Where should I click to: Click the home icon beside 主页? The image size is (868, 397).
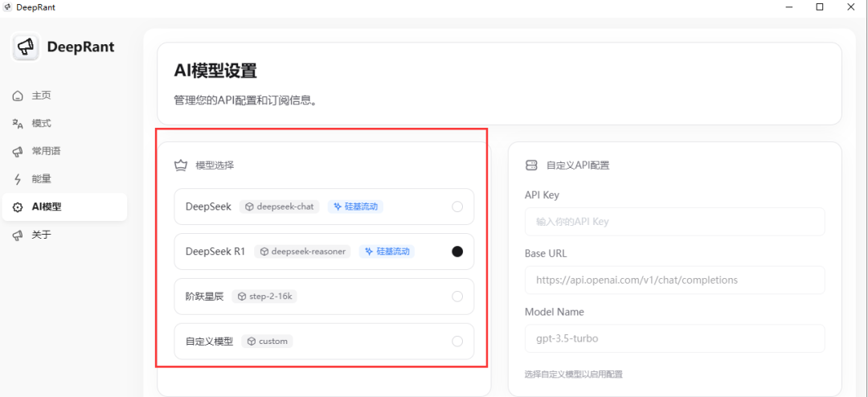tap(18, 96)
